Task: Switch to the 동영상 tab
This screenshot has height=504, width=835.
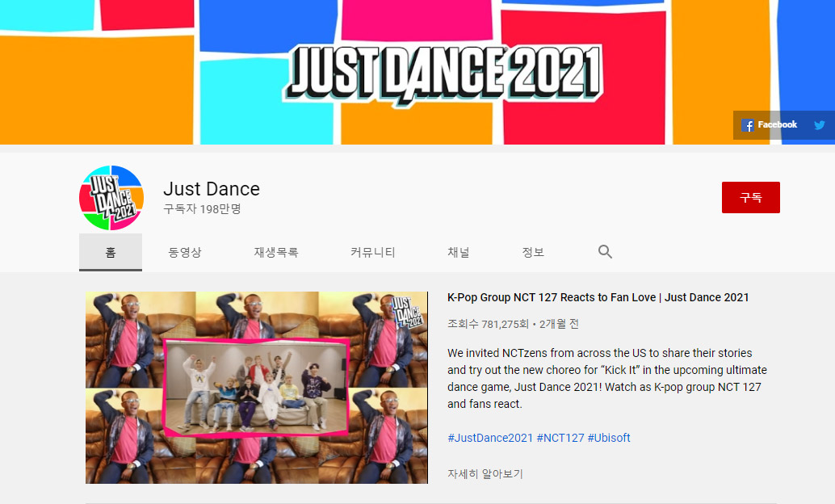Action: click(x=185, y=252)
